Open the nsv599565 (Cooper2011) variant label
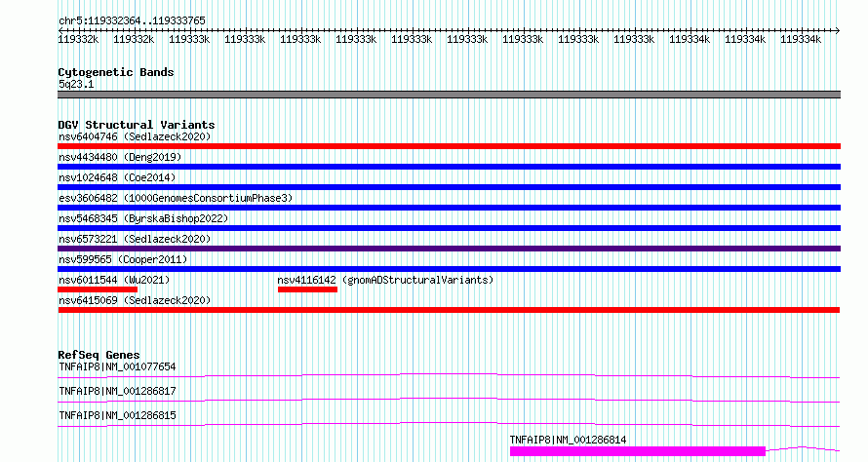This screenshot has width=868, height=462. [x=123, y=259]
